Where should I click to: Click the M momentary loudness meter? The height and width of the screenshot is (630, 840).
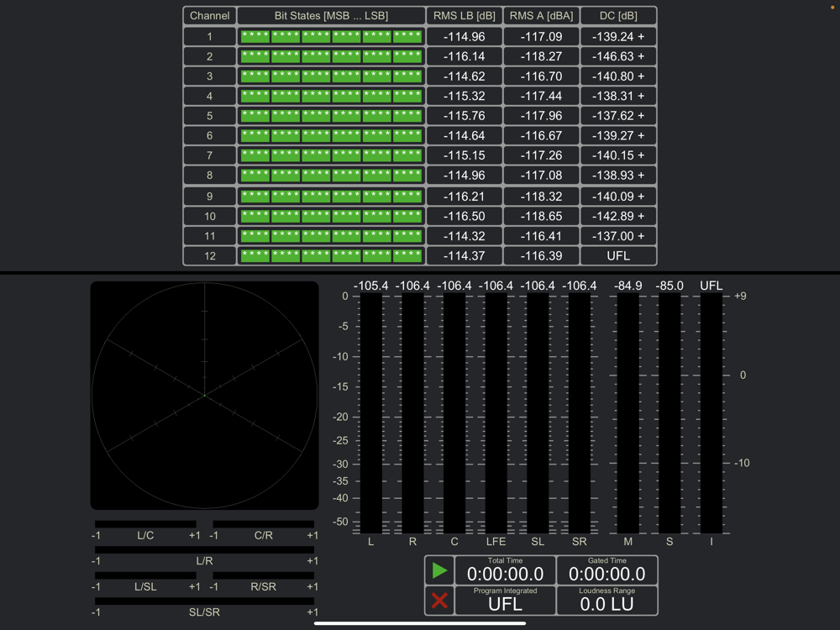tap(627, 413)
